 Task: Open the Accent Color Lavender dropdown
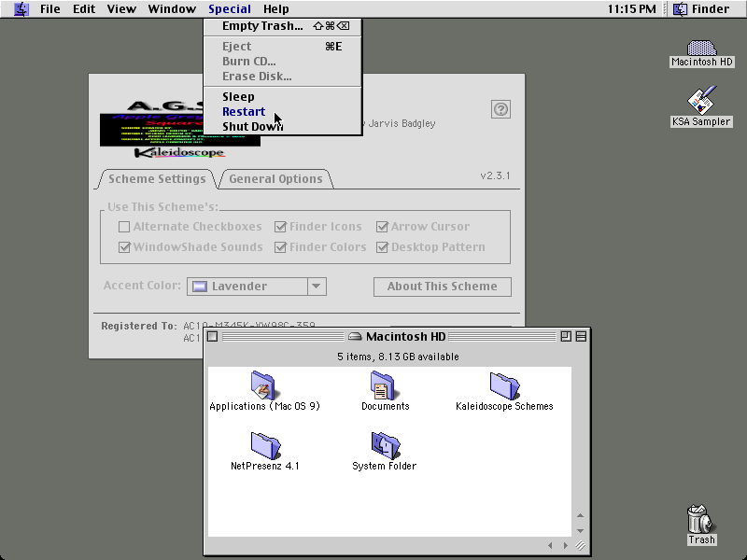coord(256,287)
